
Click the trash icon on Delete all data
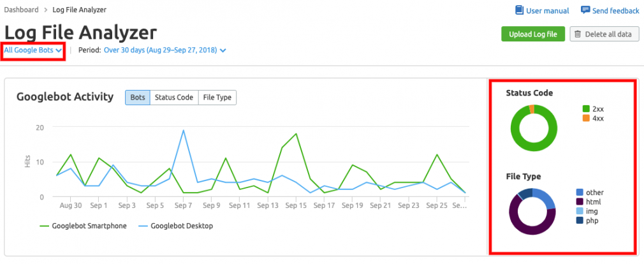point(578,34)
